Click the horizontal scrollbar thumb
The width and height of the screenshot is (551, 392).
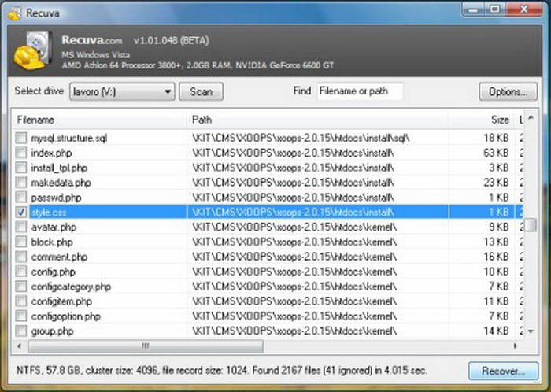pos(146,346)
